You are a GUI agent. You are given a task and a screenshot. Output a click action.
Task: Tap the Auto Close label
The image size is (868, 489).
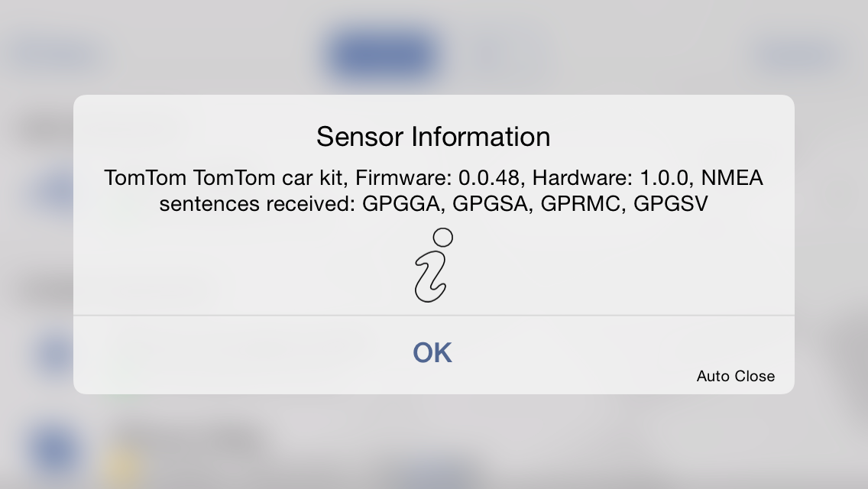735,376
